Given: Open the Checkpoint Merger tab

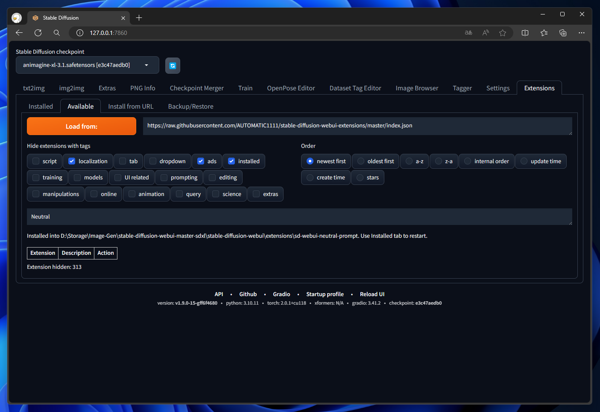Looking at the screenshot, I should click(x=197, y=88).
